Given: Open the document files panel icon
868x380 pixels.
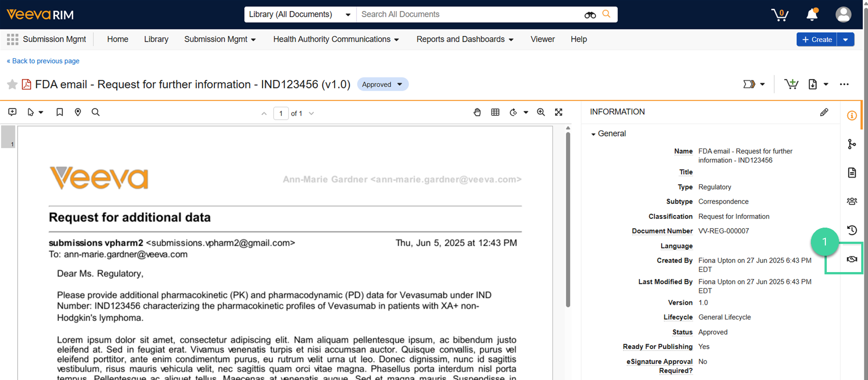Looking at the screenshot, I should pyautogui.click(x=852, y=173).
